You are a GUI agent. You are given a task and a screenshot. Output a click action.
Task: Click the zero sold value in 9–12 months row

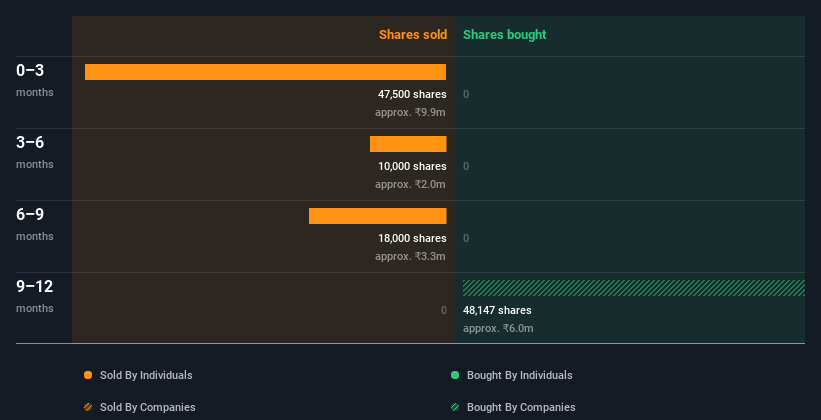[443, 310]
